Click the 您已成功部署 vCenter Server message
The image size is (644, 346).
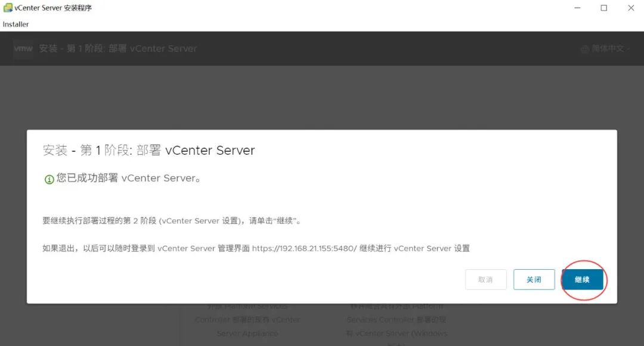point(129,178)
